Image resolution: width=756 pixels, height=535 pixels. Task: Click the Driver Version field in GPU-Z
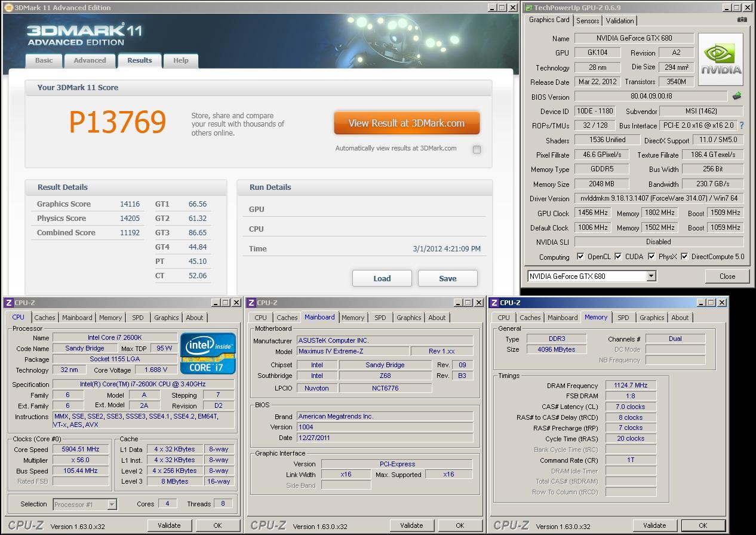[659, 198]
